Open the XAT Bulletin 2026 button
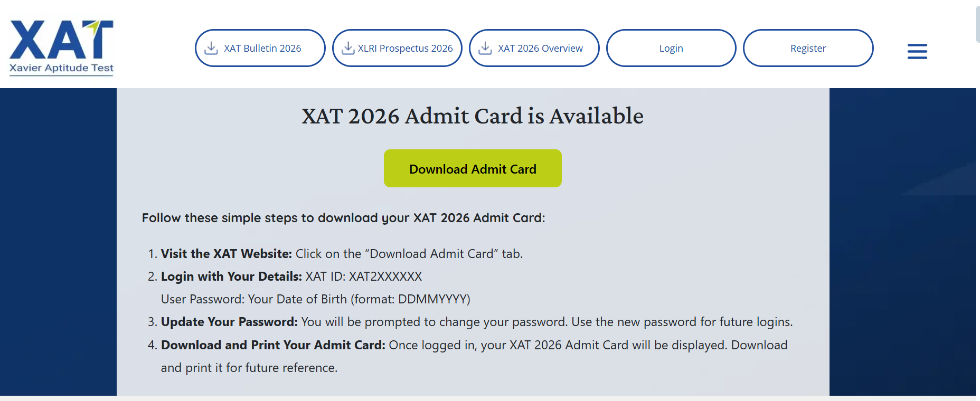980x401 pixels. [x=260, y=48]
